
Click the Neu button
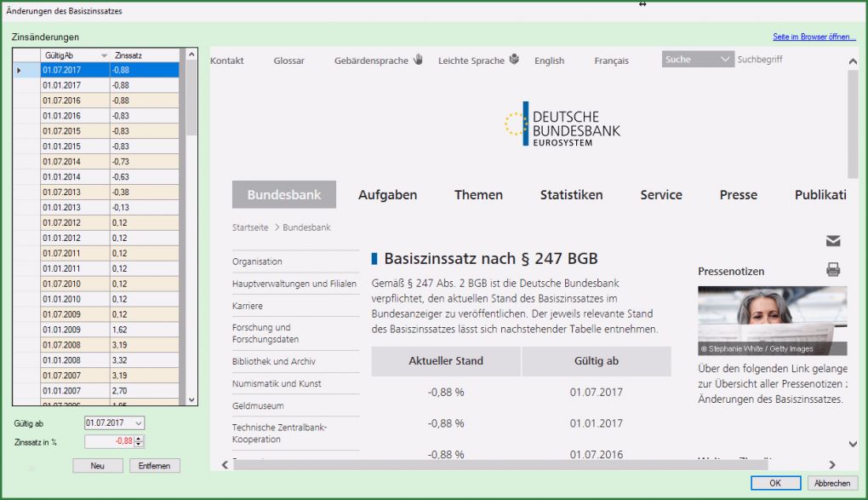pos(98,466)
